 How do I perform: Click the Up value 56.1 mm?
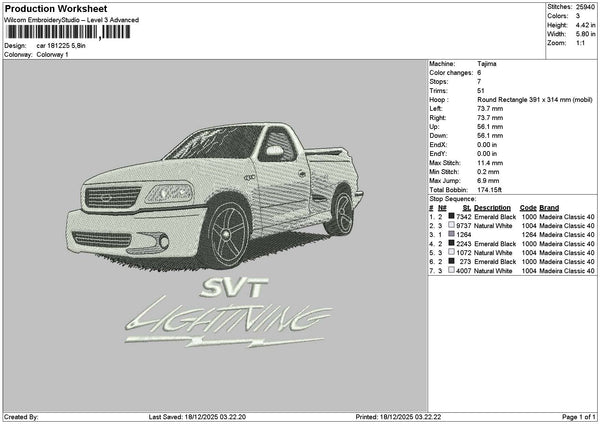click(490, 127)
